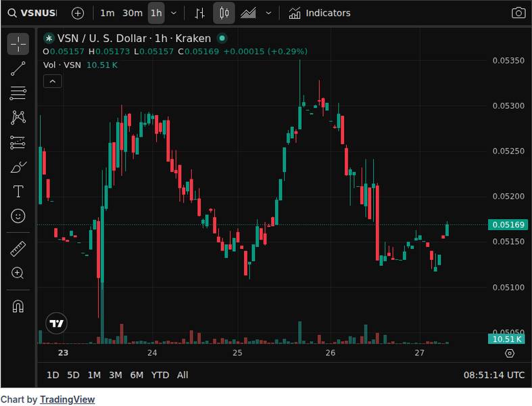Select the crosshair cursor tool
The width and height of the screenshot is (532, 406).
pos(18,44)
